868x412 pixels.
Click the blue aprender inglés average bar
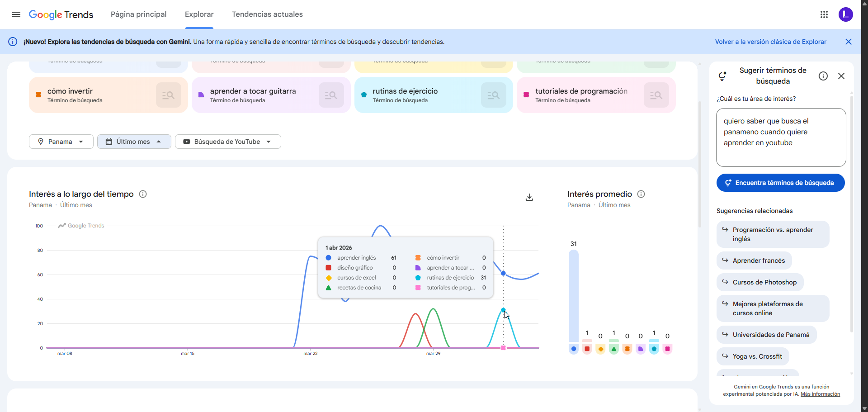pyautogui.click(x=574, y=296)
